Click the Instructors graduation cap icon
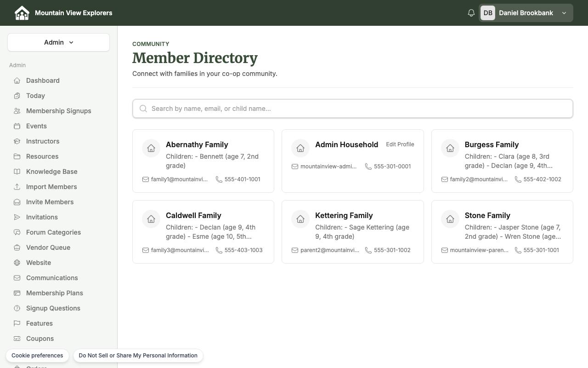 click(17, 141)
